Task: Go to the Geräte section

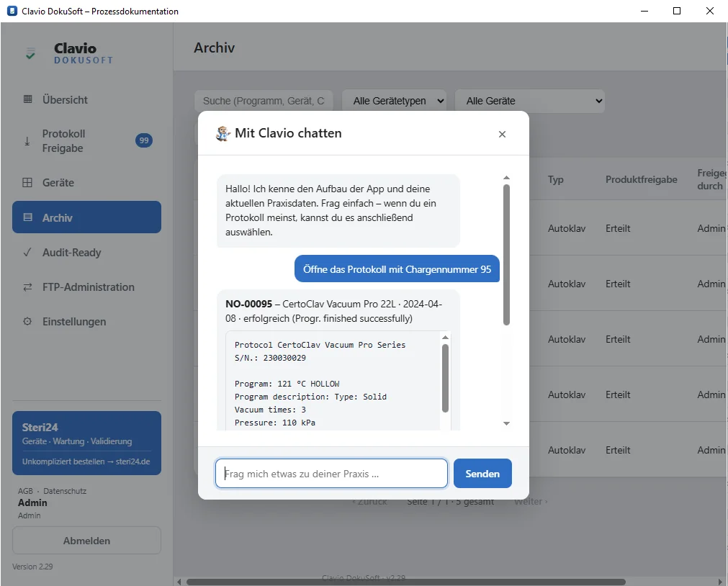Action: click(86, 182)
